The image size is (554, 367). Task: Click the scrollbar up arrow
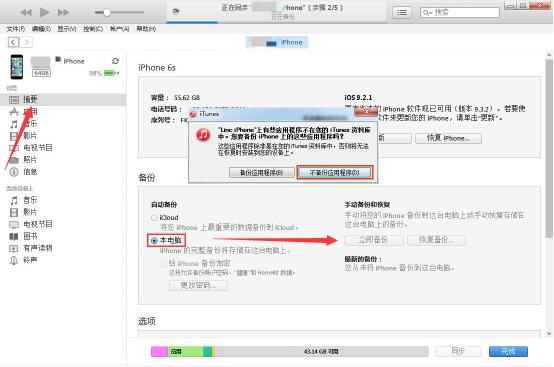tap(549, 55)
